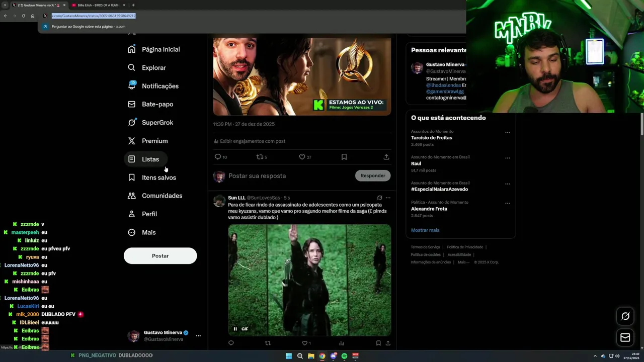Click the browser reload button
The height and width of the screenshot is (362, 644).
point(23,16)
